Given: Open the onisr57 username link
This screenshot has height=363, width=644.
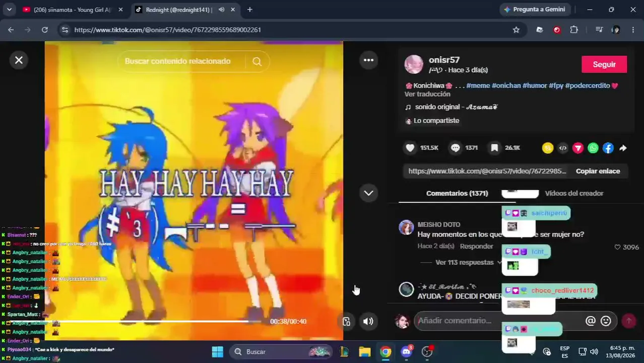Looking at the screenshot, I should [444, 60].
